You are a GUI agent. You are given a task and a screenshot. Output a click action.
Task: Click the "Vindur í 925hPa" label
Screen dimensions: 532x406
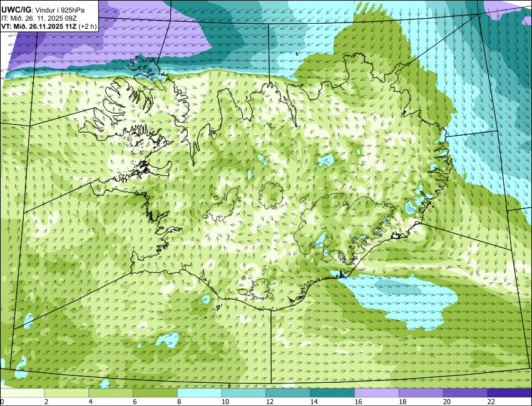click(x=60, y=11)
